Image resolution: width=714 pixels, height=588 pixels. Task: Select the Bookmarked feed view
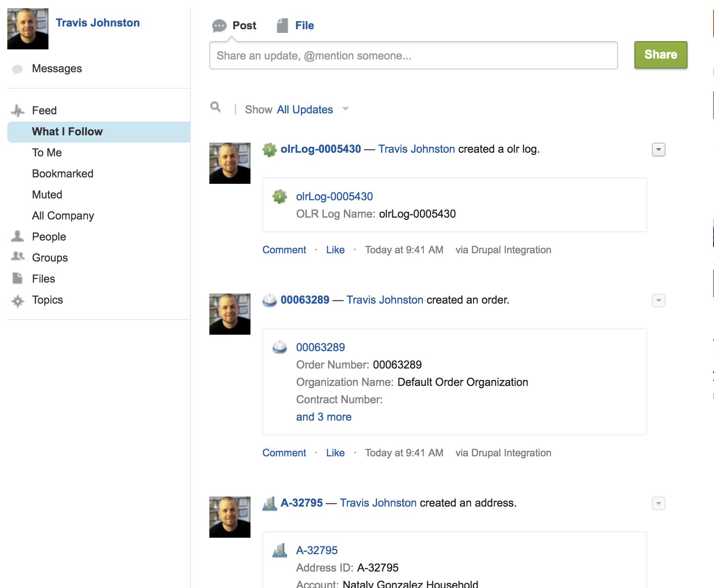click(63, 173)
